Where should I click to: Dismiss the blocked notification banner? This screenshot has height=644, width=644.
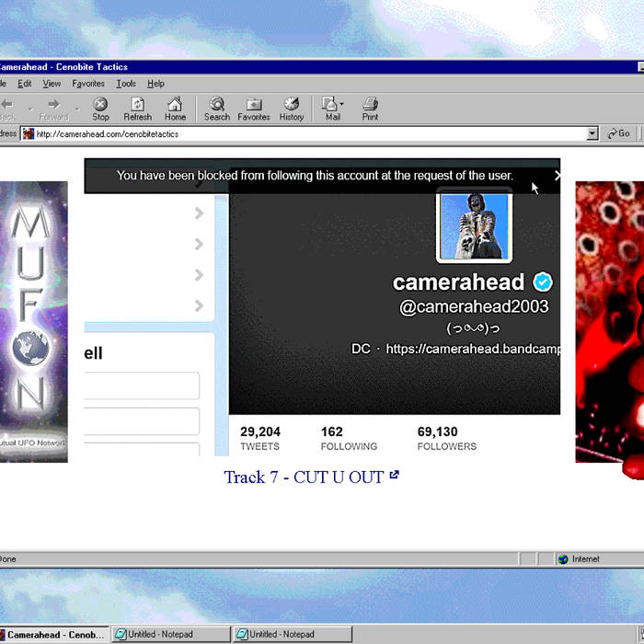pyautogui.click(x=557, y=175)
